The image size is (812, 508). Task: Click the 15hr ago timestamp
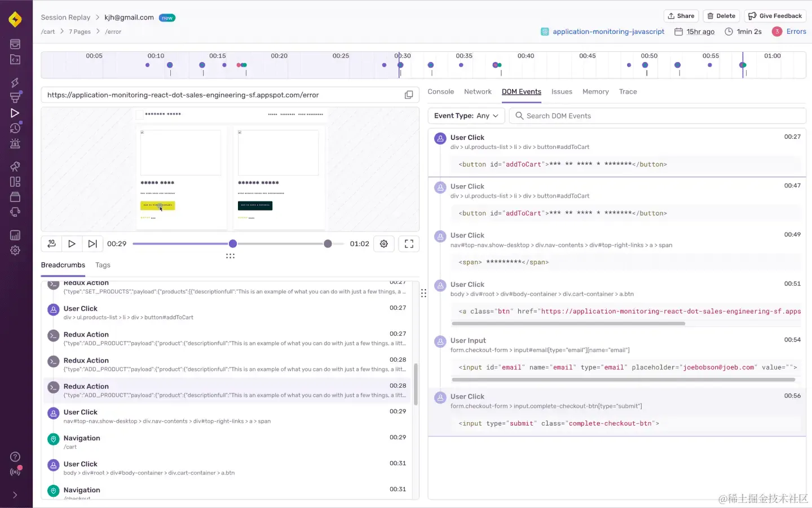pyautogui.click(x=700, y=32)
